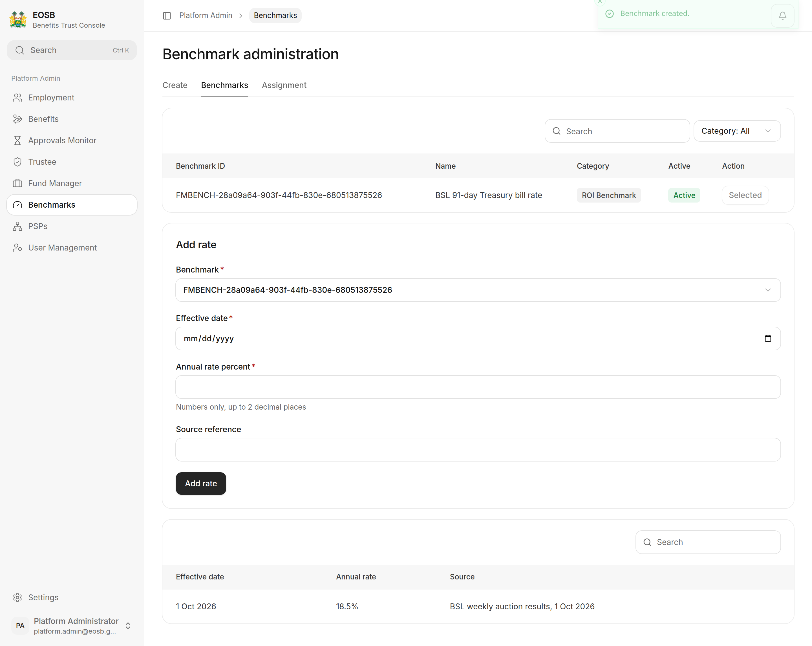Click the Add rate button

tap(201, 484)
